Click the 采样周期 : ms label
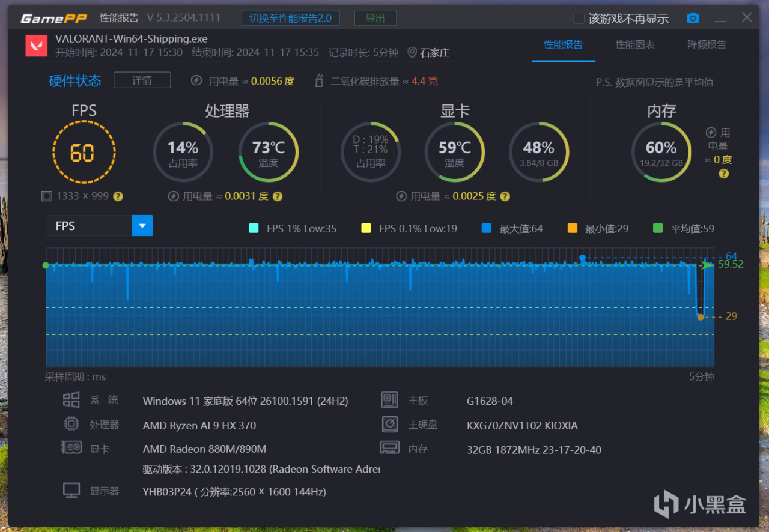The height and width of the screenshot is (532, 769). point(75,377)
